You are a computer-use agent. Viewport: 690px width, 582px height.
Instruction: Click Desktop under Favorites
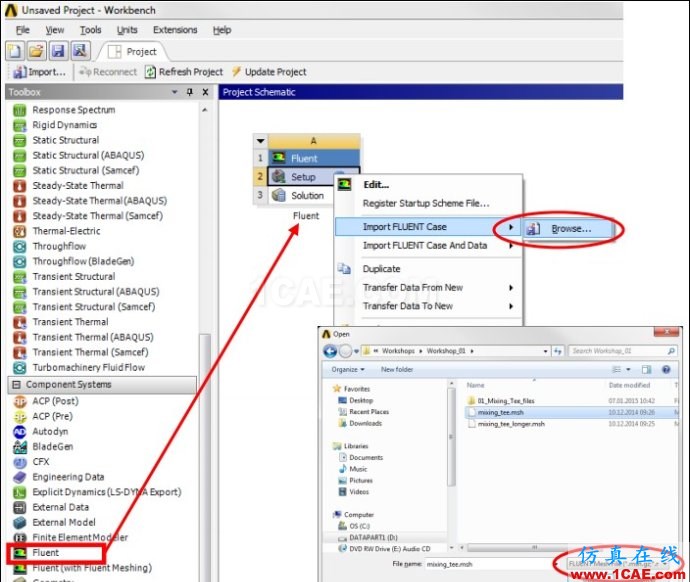(x=361, y=400)
